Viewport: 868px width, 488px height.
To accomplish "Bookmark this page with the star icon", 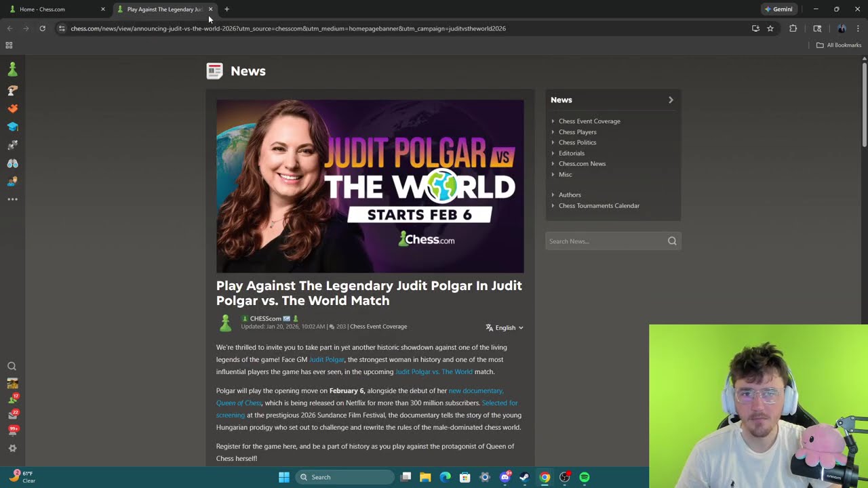I will pos(770,28).
